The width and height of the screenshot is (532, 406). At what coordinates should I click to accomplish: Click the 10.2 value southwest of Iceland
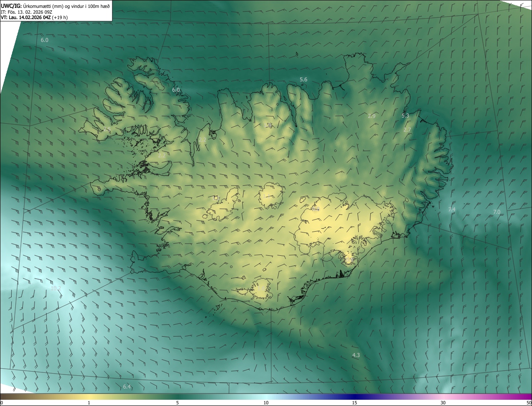[x=56, y=288]
